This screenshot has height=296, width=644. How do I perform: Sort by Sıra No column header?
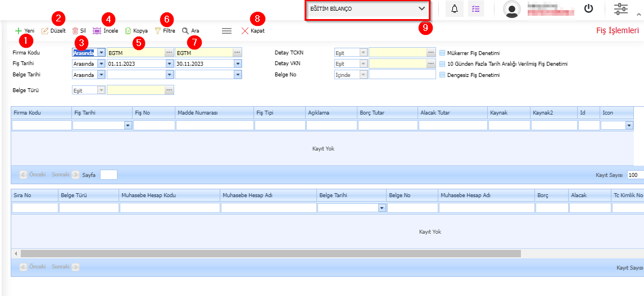[x=35, y=195]
